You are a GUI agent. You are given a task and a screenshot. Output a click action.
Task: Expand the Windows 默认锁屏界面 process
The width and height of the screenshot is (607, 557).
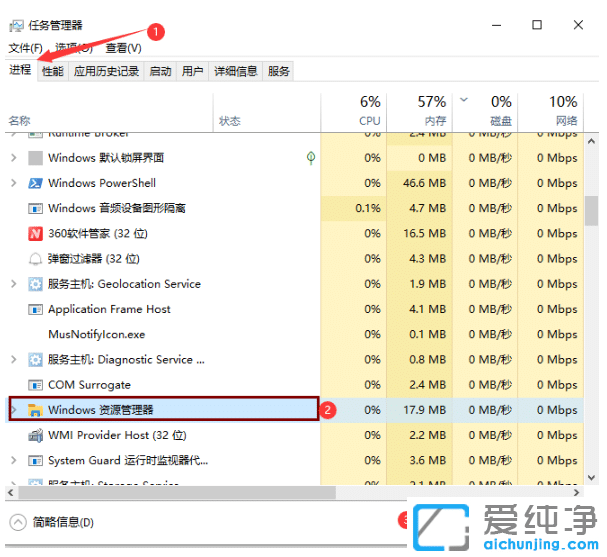[14, 158]
